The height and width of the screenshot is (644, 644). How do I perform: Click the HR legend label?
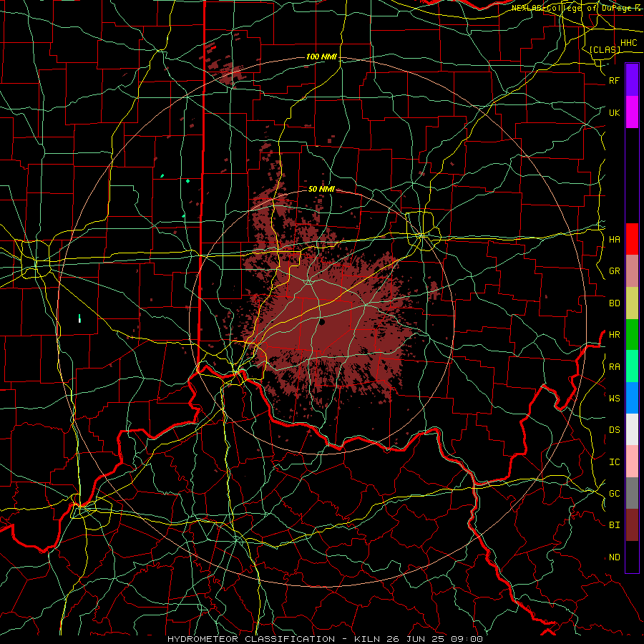click(615, 335)
